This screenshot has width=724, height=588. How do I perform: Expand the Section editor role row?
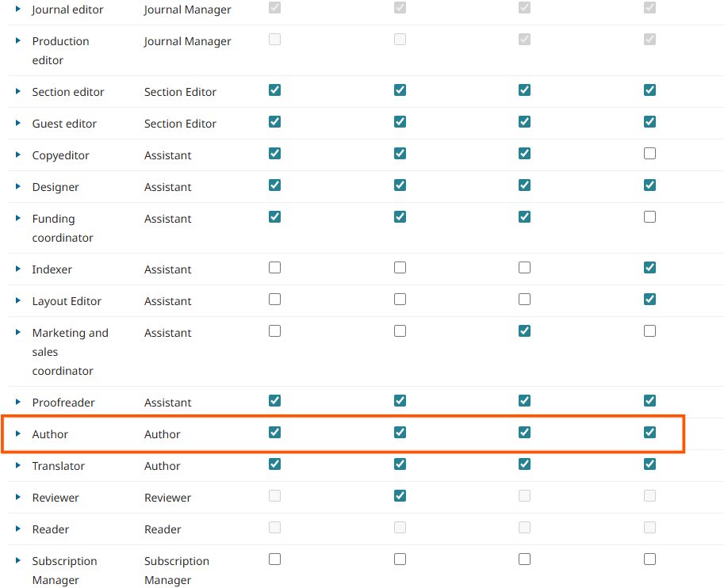pyautogui.click(x=18, y=91)
